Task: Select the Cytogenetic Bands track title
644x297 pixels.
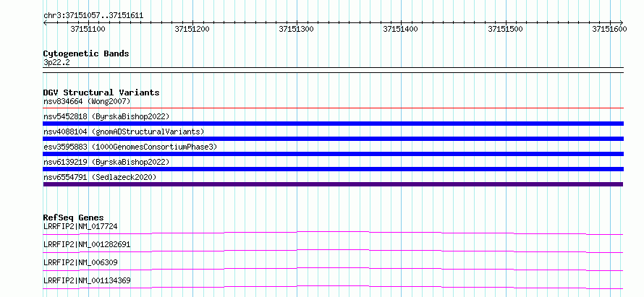Action: 86,53
